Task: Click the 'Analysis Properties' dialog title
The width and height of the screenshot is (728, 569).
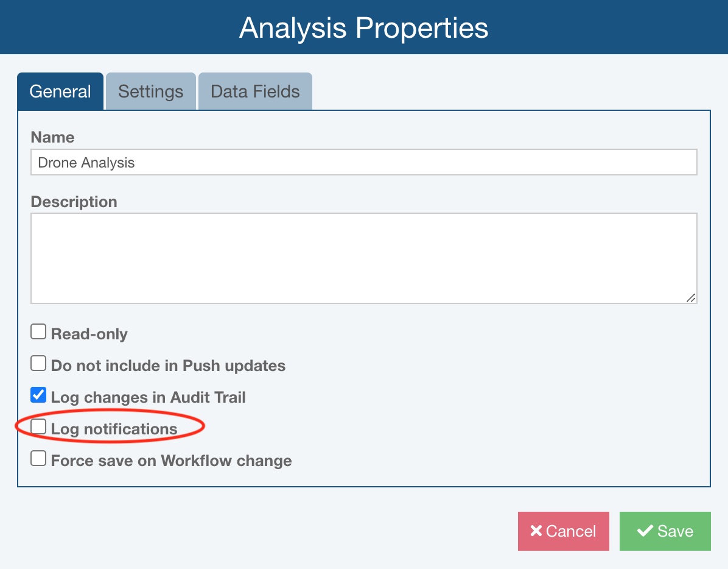Action: 363,28
